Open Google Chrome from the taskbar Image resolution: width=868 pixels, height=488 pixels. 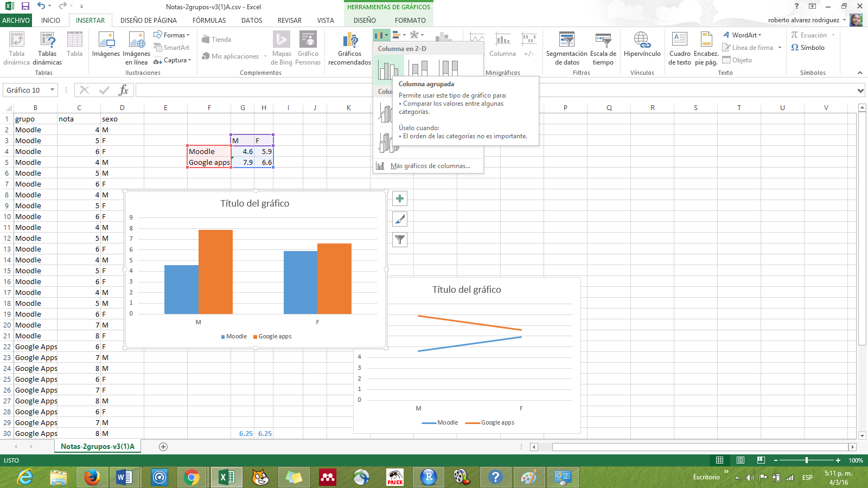[191, 477]
